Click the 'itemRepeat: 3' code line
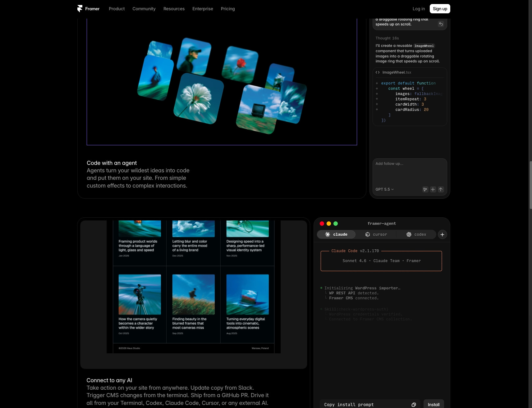The height and width of the screenshot is (408, 532). tap(411, 99)
